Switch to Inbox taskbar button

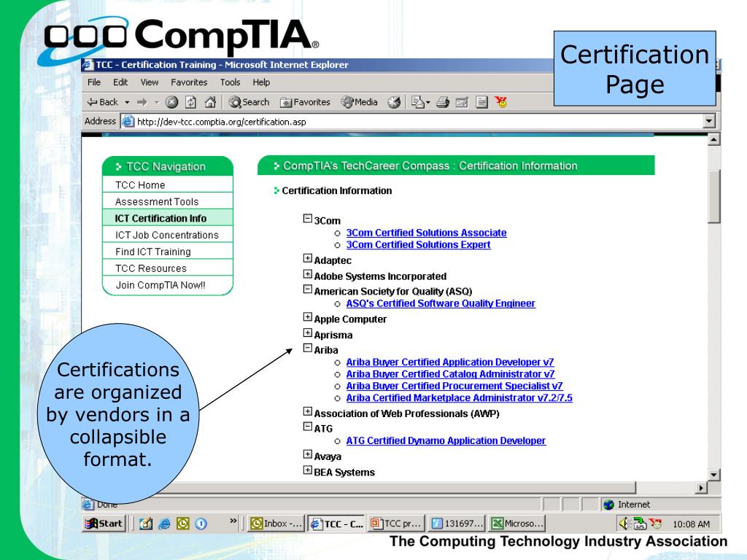276,524
